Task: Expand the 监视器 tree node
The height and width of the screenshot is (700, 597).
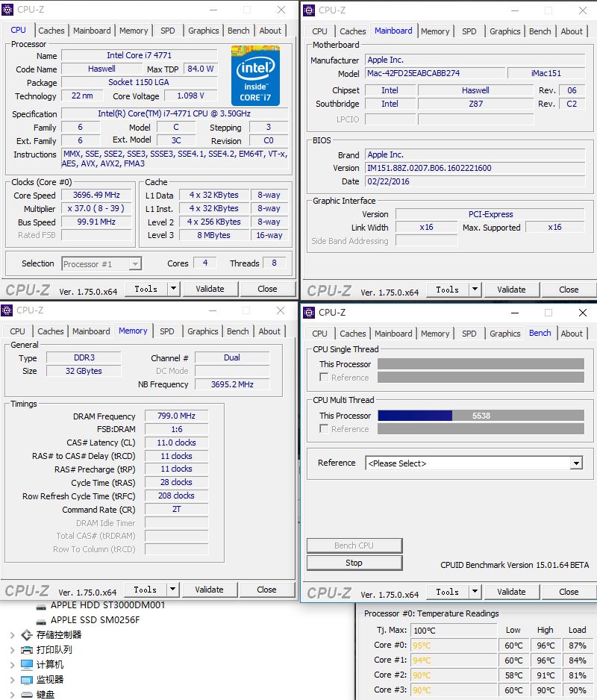Action: pyautogui.click(x=12, y=680)
